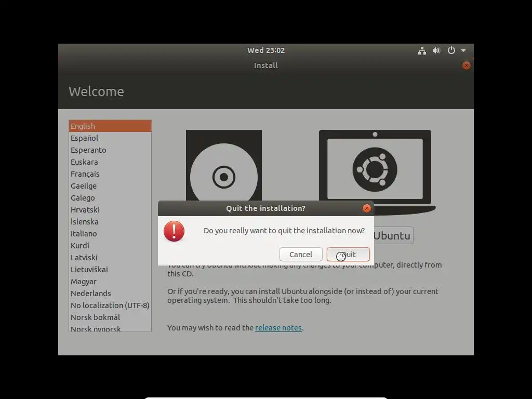Select Galego in the language list

110,198
